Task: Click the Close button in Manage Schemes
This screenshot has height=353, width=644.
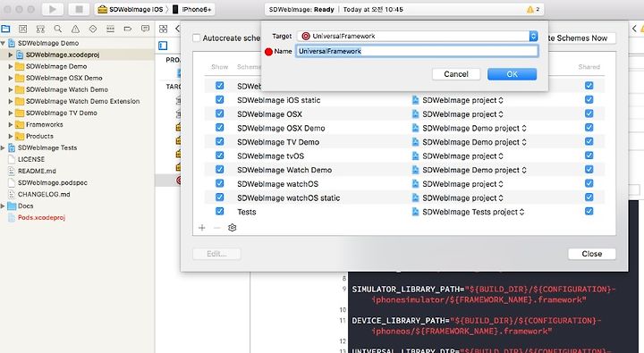Action: coord(592,254)
